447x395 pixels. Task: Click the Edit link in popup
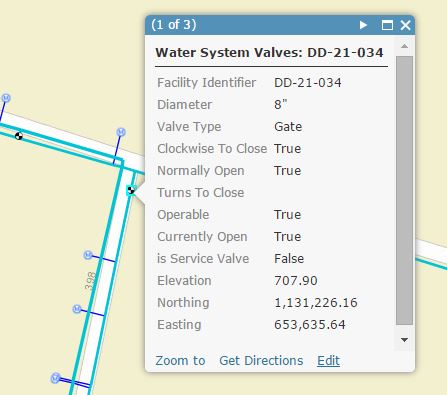pyautogui.click(x=328, y=361)
